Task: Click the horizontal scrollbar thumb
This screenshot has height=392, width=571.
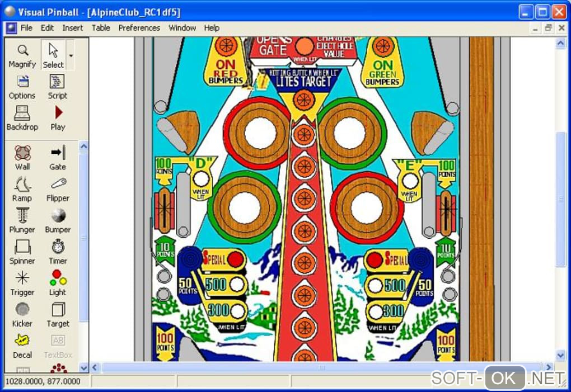Action: tap(321, 367)
